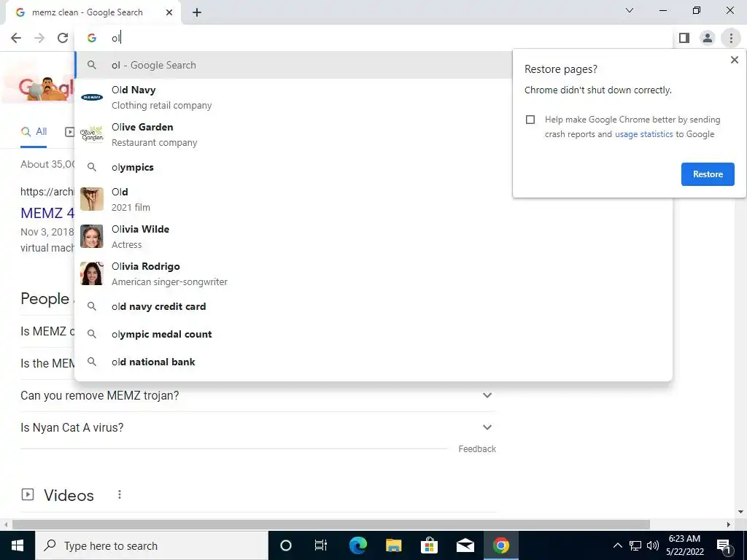Click the taskbar 'Type here to search' box

pos(152,545)
